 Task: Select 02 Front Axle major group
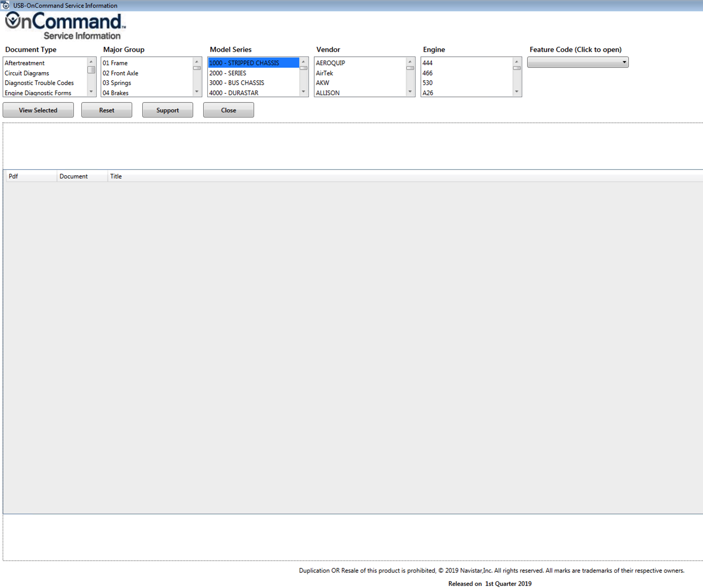tap(147, 73)
